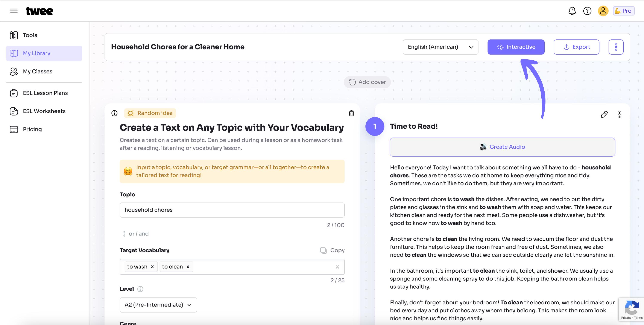Click the Export button
644x325 pixels.
tap(576, 47)
